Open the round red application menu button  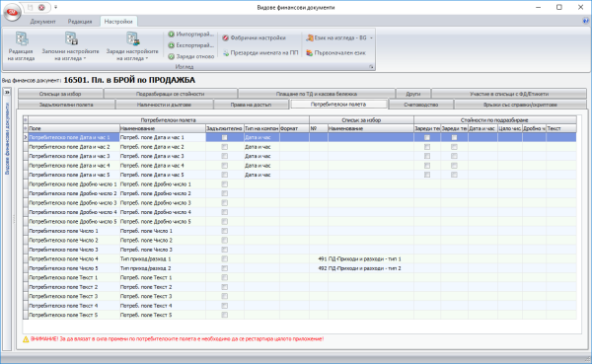click(x=12, y=12)
